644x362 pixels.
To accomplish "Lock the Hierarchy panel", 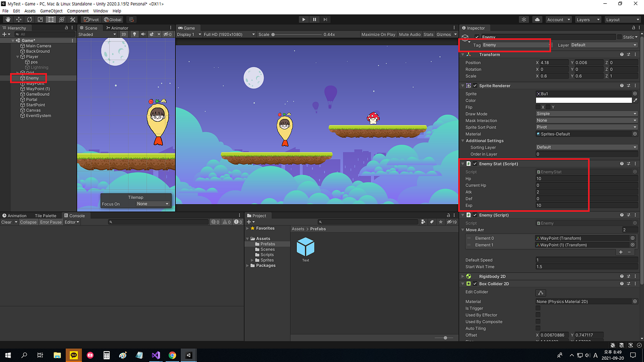I will point(66,28).
